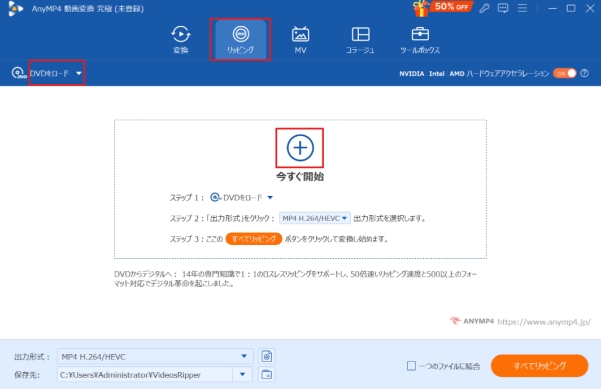This screenshot has width=601, height=389.
Task: Open the Step 2 MP4 H.264/HEVC dropdown
Action: pos(314,218)
